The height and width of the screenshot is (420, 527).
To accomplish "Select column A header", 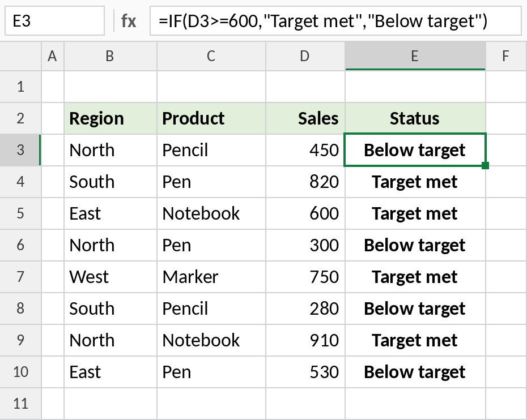I will point(53,56).
